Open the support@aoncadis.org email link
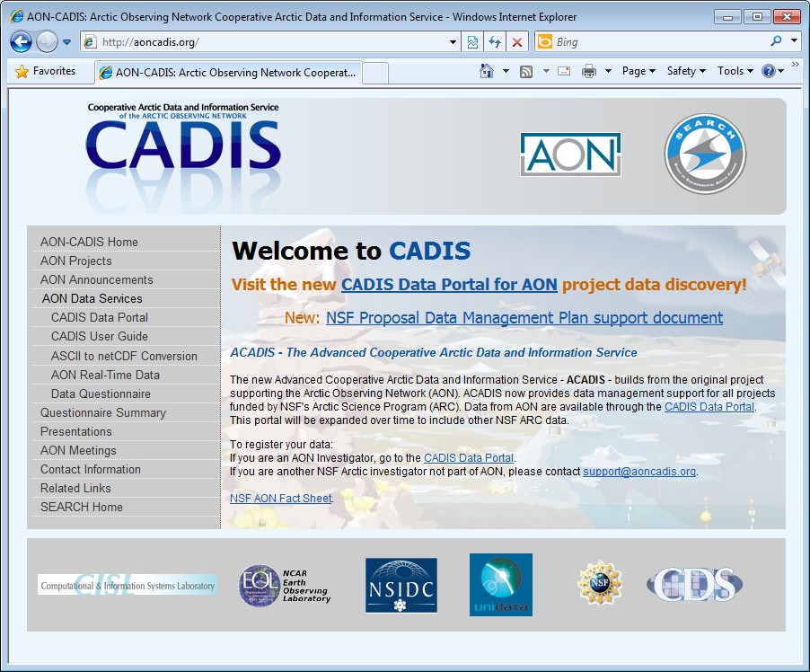810x672 pixels. [x=639, y=472]
